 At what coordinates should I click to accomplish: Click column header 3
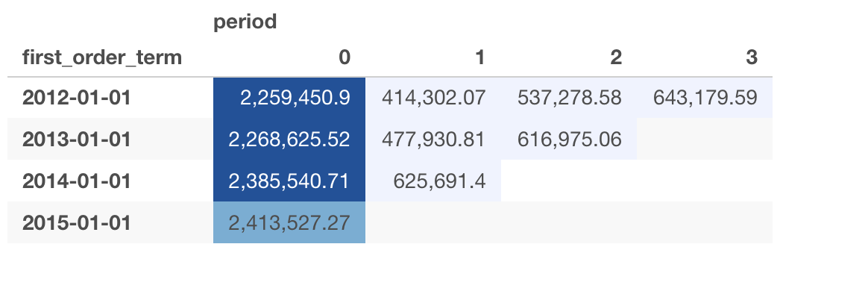pyautogui.click(x=751, y=57)
